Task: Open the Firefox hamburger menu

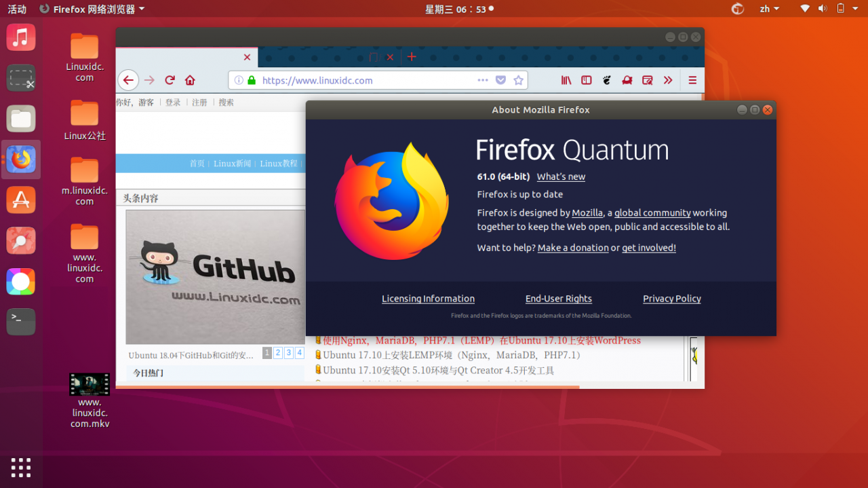Action: click(x=692, y=80)
